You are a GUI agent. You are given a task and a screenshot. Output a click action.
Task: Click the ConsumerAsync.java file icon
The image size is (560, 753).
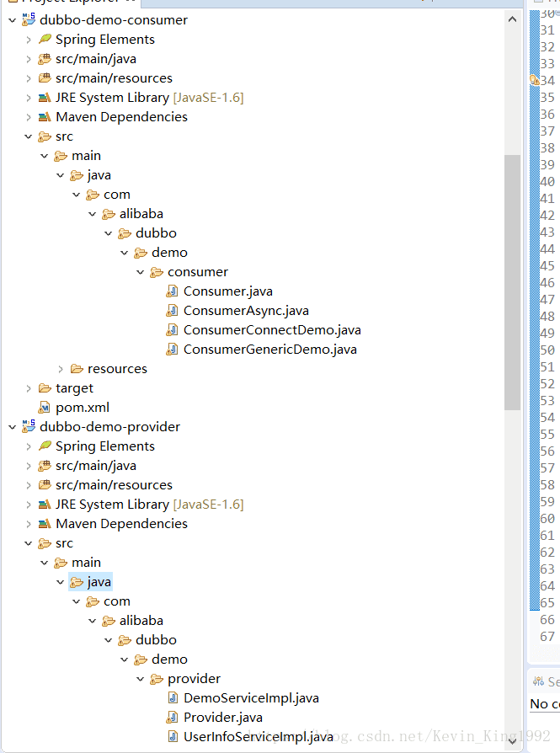[172, 311]
